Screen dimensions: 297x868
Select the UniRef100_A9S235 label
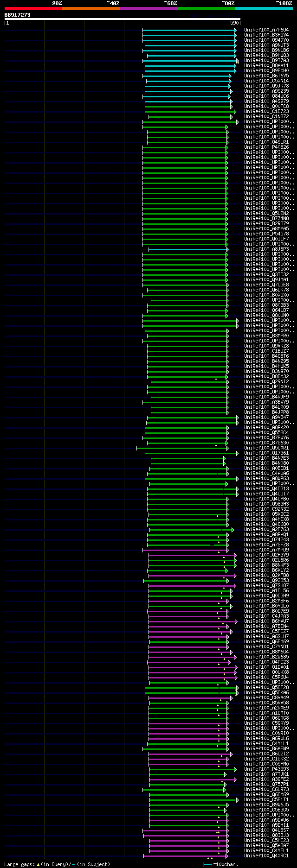pyautogui.click(x=266, y=91)
